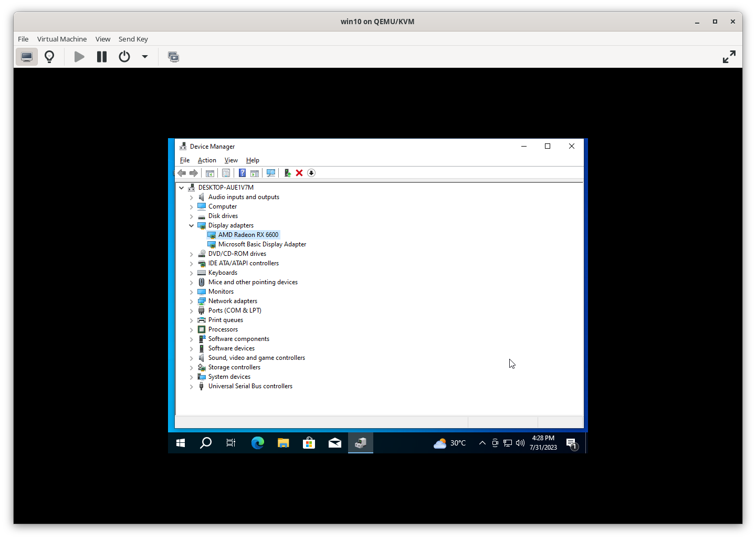Select System devices item
The image size is (756, 539).
click(x=229, y=377)
